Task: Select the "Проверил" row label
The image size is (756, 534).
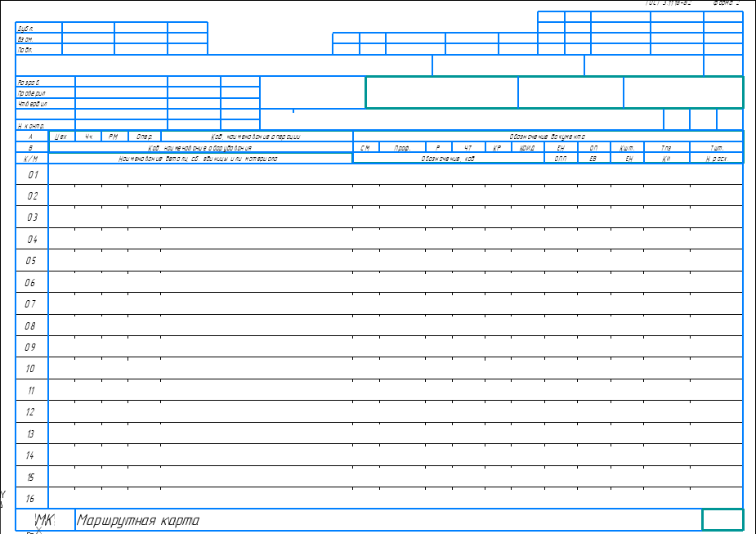Action: (x=45, y=92)
